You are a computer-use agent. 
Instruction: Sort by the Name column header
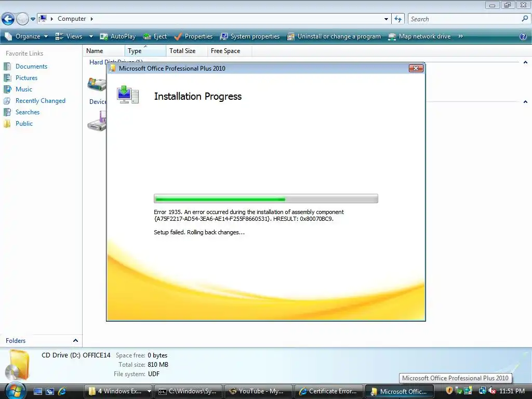click(104, 51)
